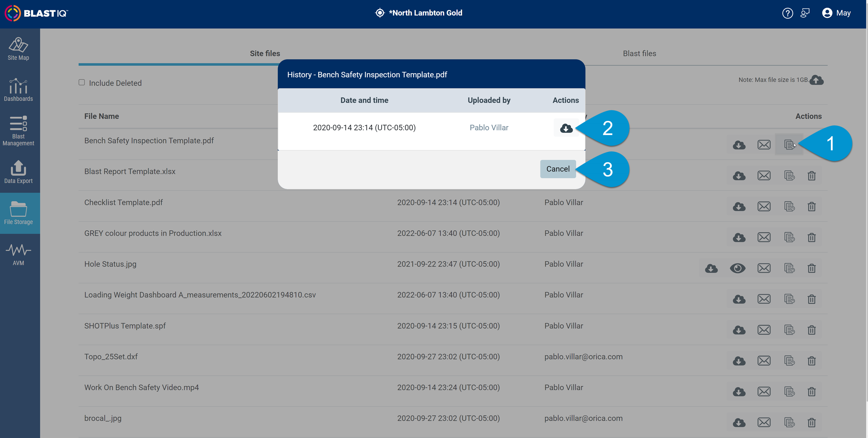View history of Bench Safety Inspection Template.pdf
Viewport: 868px width, 438px height.
click(x=789, y=145)
